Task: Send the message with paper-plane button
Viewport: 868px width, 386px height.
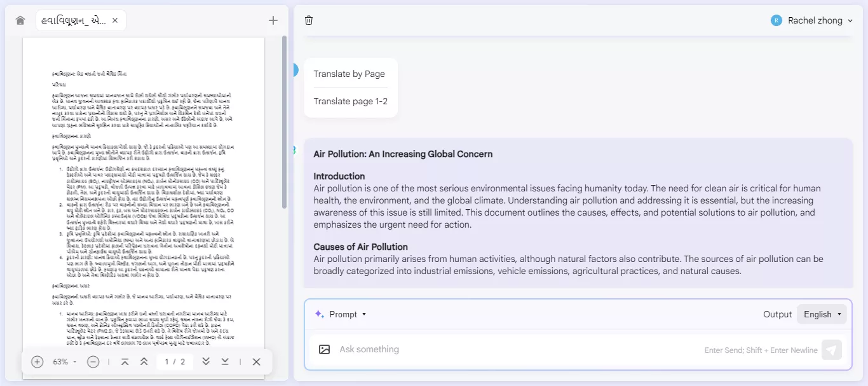Action: point(832,350)
